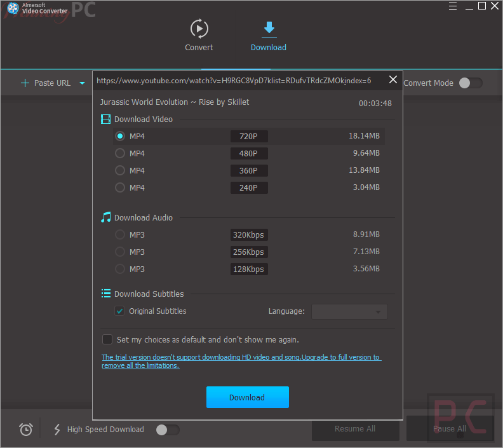Click the 3.56MB file size
503x448 pixels.
(366, 269)
